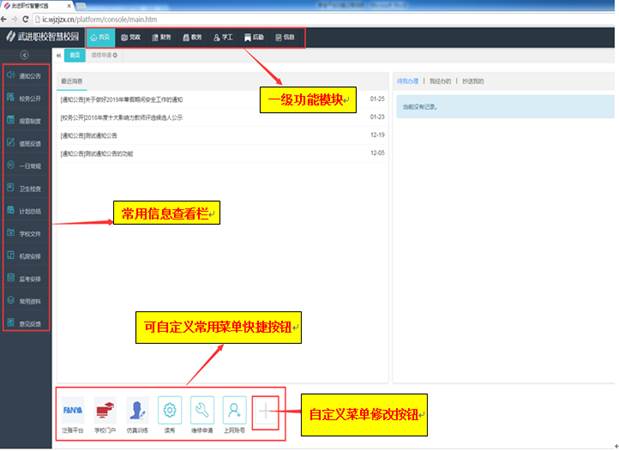
Task: Open the 通知公告 sidebar item
Action: 24,76
